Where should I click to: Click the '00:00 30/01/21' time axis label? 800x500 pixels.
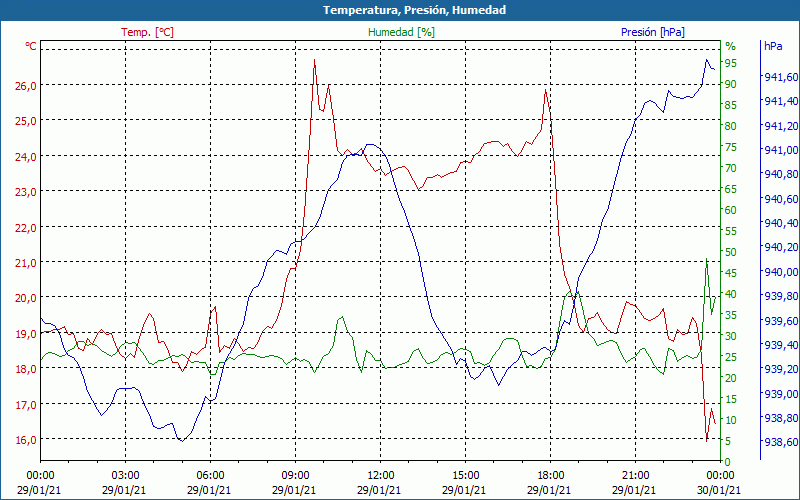point(718,483)
